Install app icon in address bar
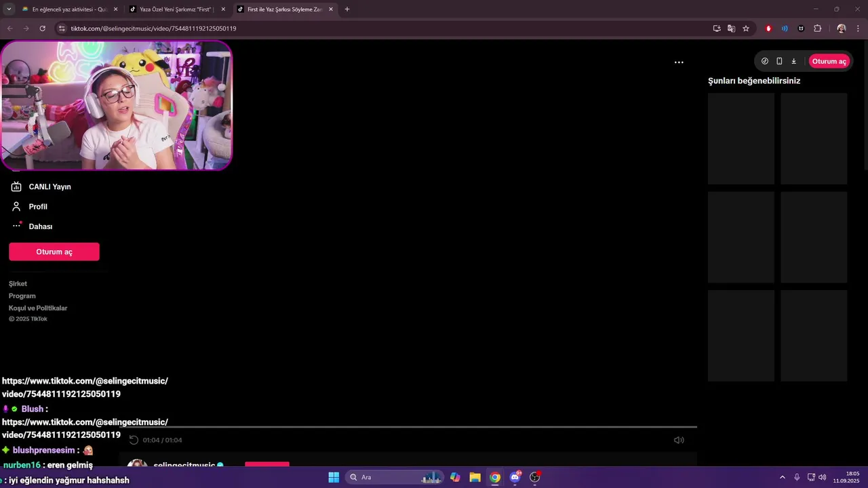Image resolution: width=868 pixels, height=488 pixels. [x=717, y=28]
